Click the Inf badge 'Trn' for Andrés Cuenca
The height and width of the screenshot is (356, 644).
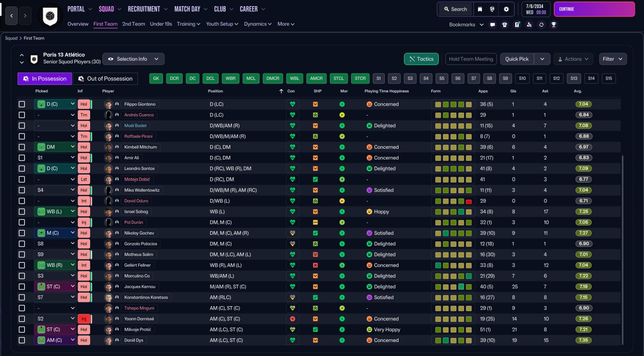coord(84,115)
